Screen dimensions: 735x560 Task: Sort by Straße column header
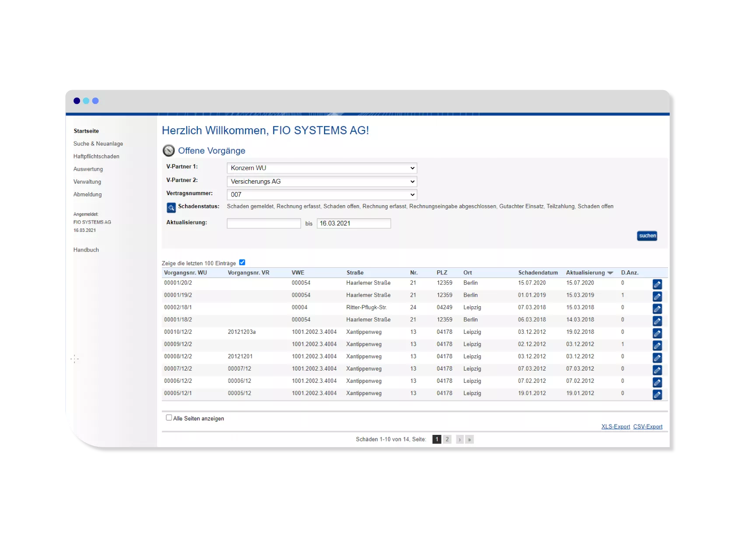pyautogui.click(x=355, y=273)
